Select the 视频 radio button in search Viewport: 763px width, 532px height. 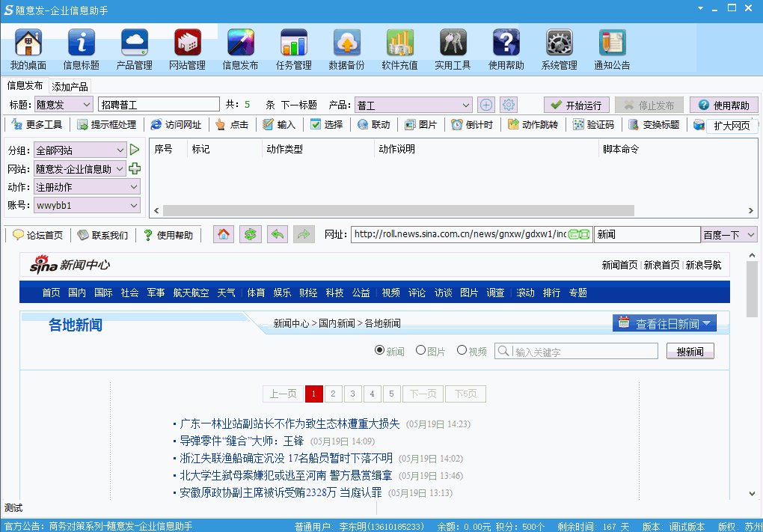pyautogui.click(x=462, y=350)
